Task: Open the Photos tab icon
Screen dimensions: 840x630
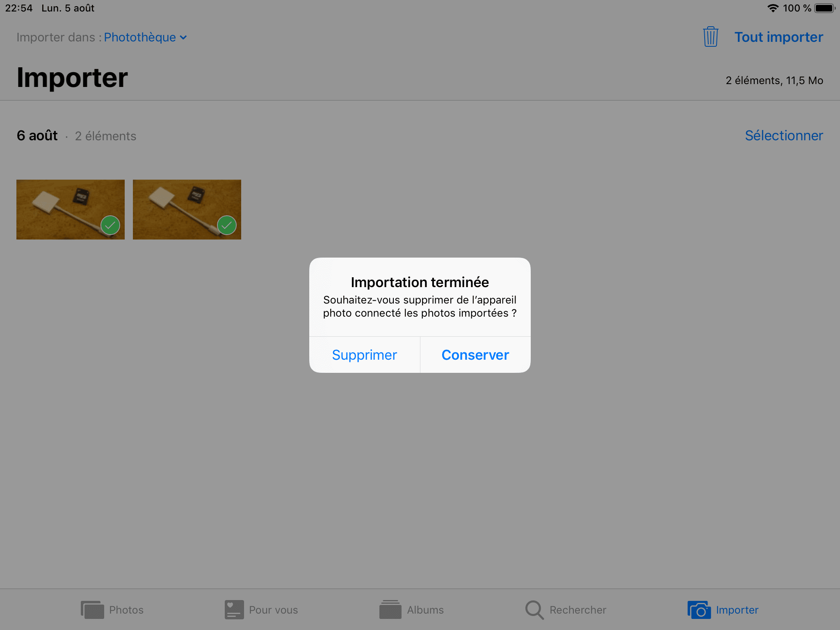Action: (x=92, y=609)
